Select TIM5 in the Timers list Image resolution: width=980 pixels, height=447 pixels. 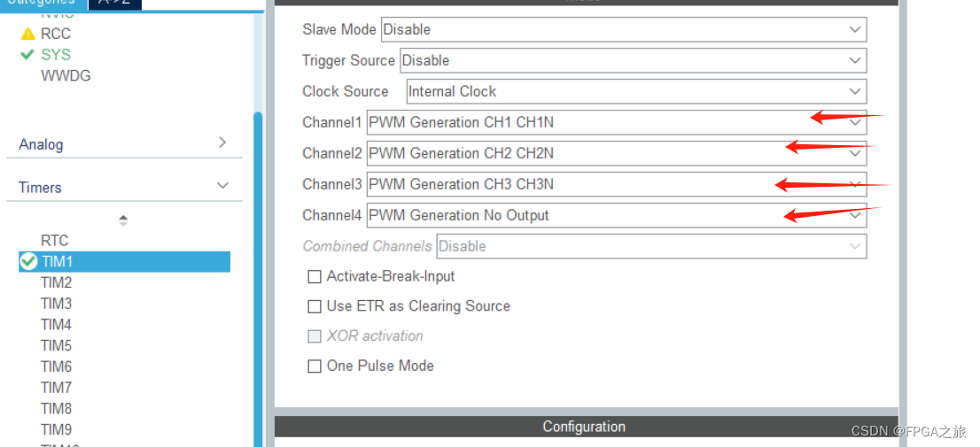(56, 346)
